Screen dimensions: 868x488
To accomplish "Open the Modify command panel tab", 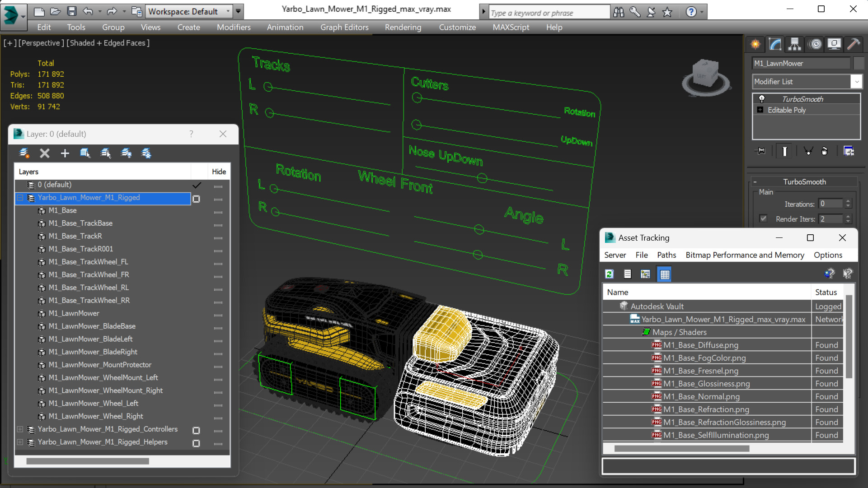I will (x=775, y=44).
